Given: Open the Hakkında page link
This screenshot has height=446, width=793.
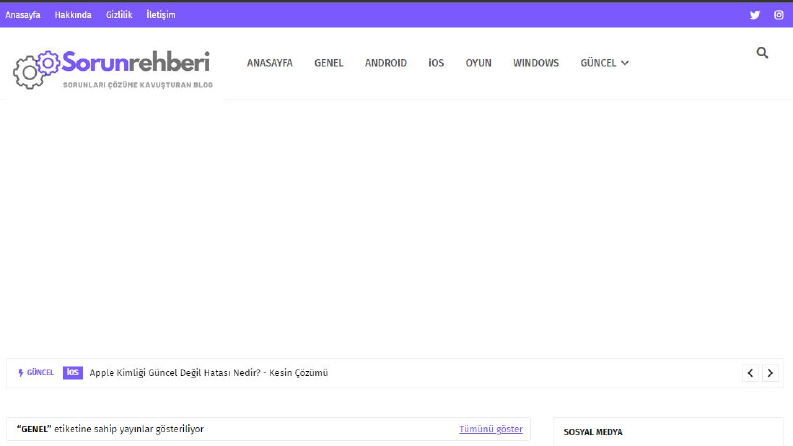Looking at the screenshot, I should [x=73, y=15].
